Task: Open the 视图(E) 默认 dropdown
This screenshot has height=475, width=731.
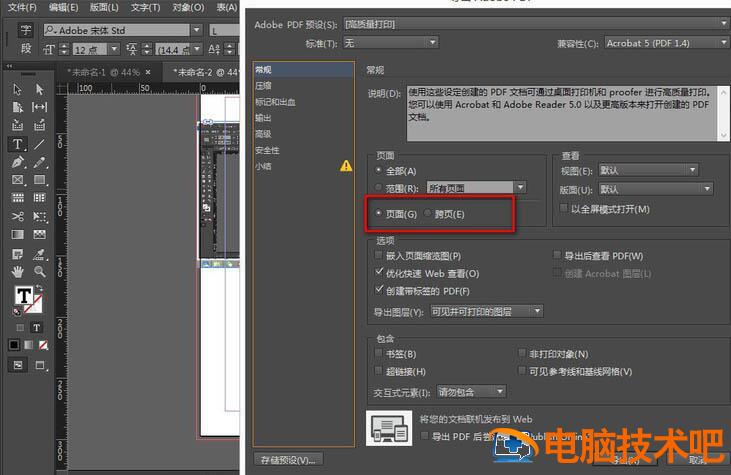Action: [x=648, y=170]
